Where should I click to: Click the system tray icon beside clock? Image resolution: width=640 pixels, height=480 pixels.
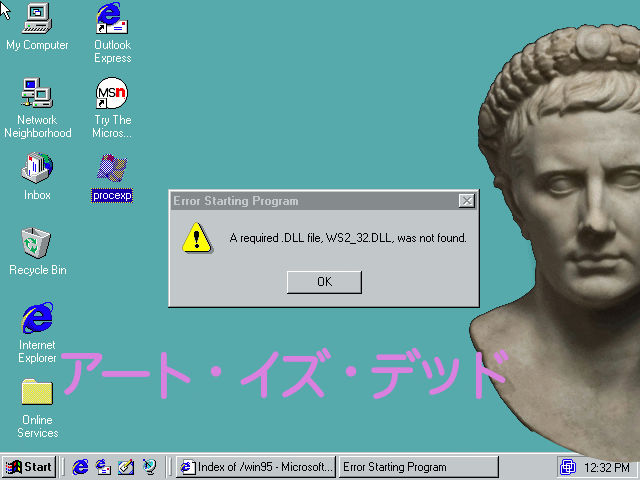click(x=568, y=467)
